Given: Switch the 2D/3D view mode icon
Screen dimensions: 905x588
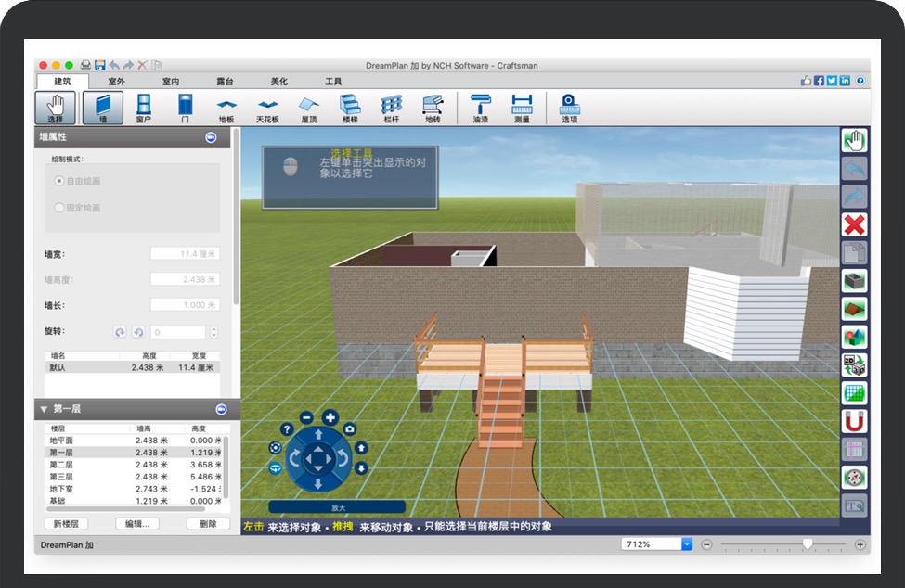Looking at the screenshot, I should point(854,364).
